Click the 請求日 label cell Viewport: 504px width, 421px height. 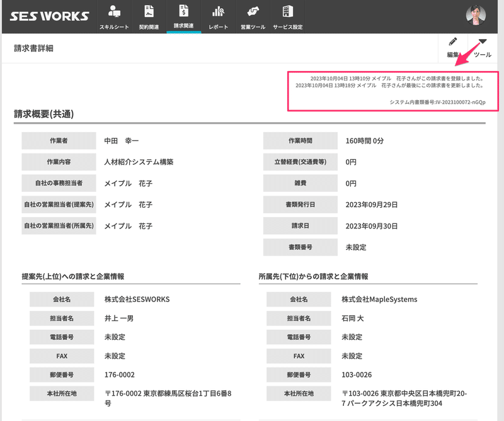[x=301, y=226]
